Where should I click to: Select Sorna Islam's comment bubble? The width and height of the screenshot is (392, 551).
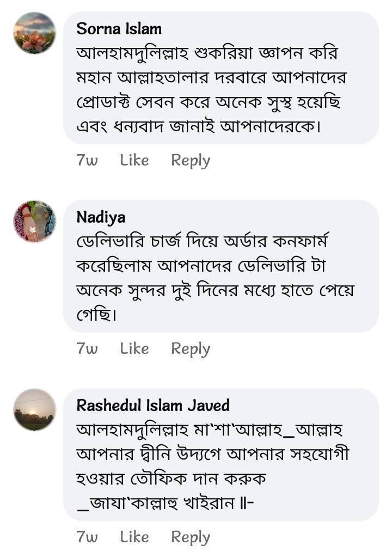pos(220,78)
